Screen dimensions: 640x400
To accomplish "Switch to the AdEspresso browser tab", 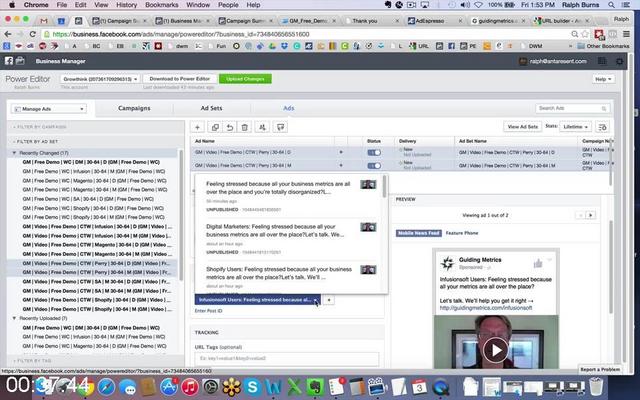I will coord(435,21).
